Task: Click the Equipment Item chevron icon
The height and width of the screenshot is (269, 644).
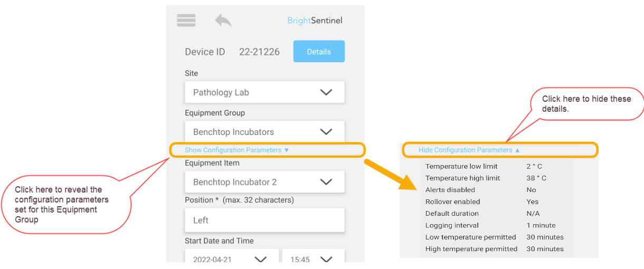Action: coord(326,181)
